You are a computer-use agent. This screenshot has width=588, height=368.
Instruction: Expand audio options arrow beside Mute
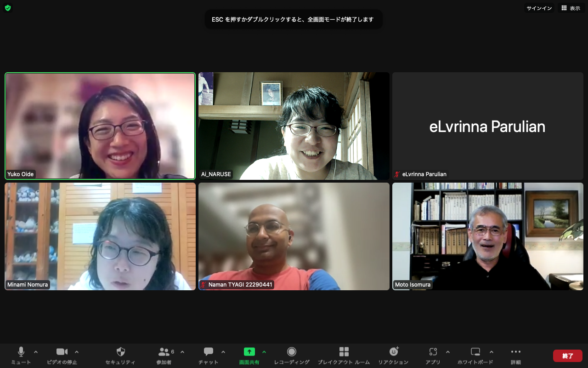coord(36,352)
